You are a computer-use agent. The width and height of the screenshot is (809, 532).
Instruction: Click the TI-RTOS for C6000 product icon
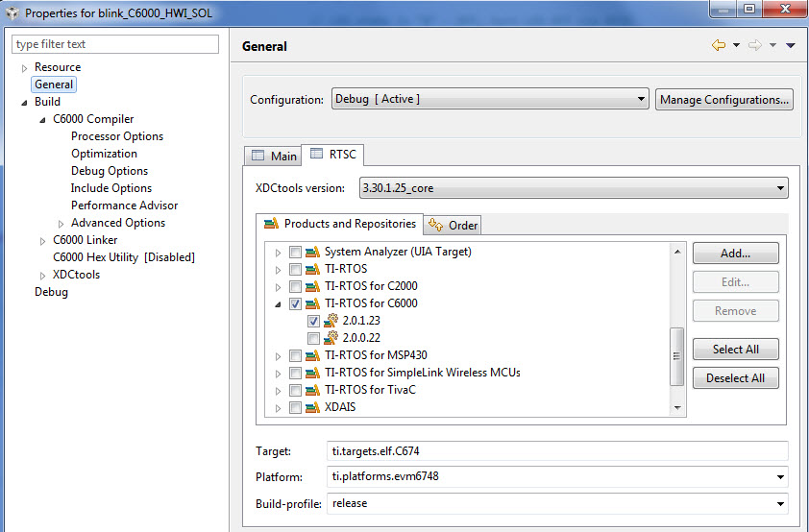point(312,303)
